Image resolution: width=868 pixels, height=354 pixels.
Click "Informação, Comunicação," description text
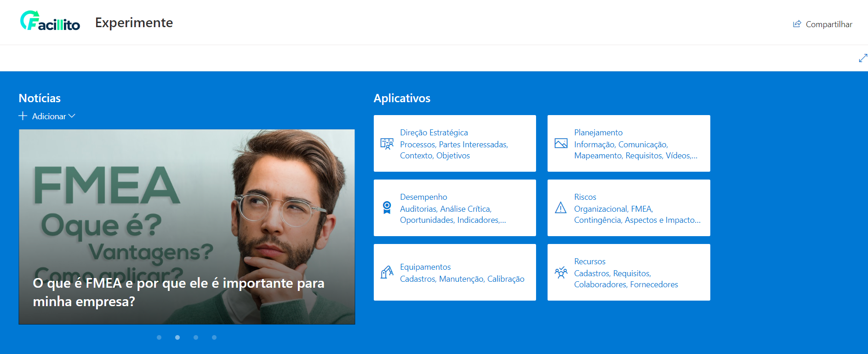point(621,145)
